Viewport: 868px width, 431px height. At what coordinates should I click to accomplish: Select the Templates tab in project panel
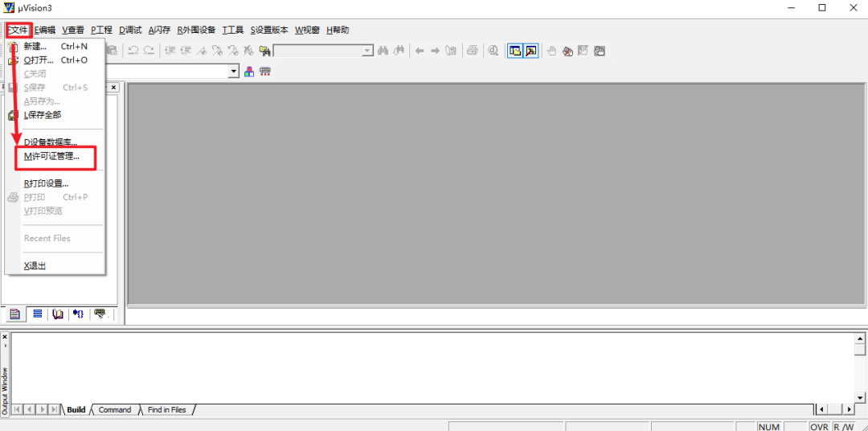click(x=100, y=314)
